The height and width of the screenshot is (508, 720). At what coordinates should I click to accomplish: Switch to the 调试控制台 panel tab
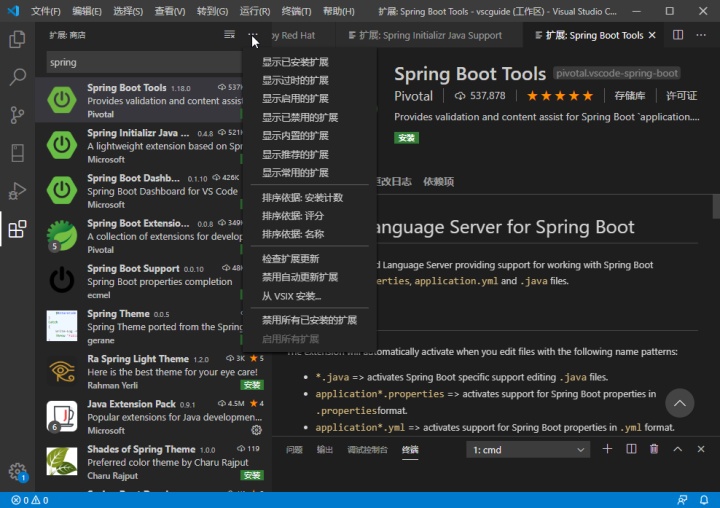[367, 450]
